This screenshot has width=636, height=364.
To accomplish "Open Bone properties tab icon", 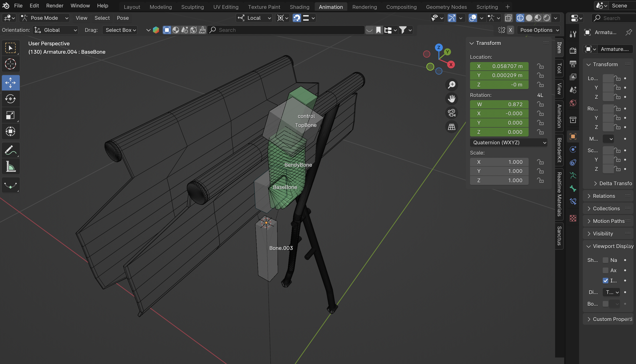I will click(x=573, y=188).
